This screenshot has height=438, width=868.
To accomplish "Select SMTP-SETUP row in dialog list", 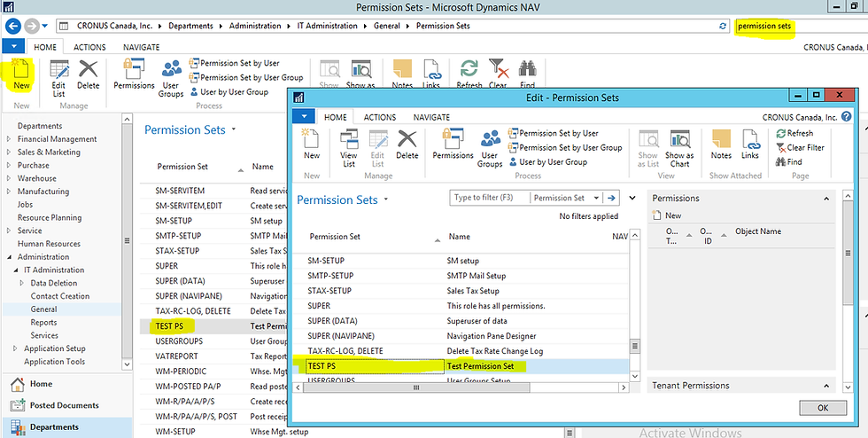I will coord(461,276).
